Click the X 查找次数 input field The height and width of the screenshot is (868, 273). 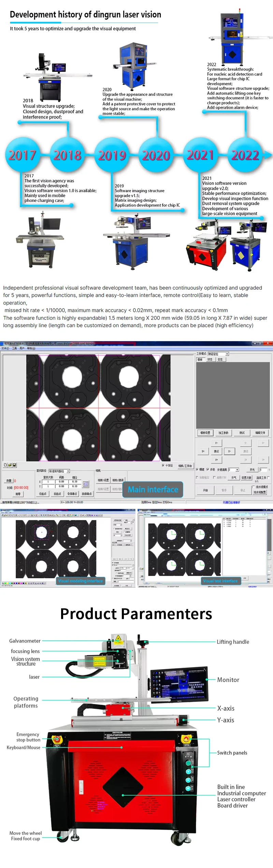48,481
